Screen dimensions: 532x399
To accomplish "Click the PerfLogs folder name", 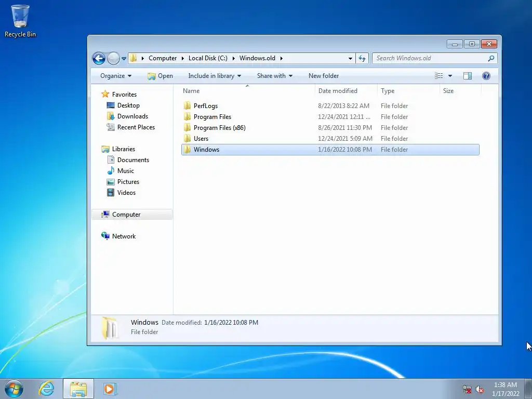I will 206,106.
